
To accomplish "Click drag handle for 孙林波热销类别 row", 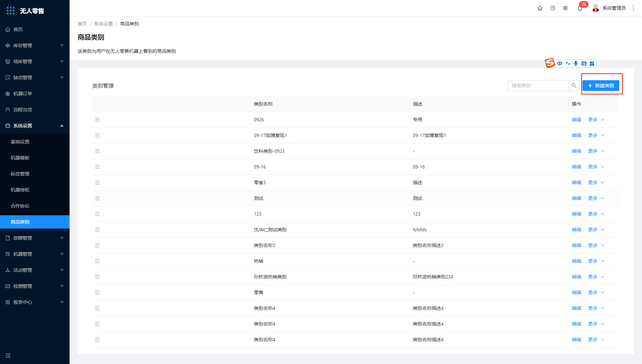I will (x=97, y=277).
